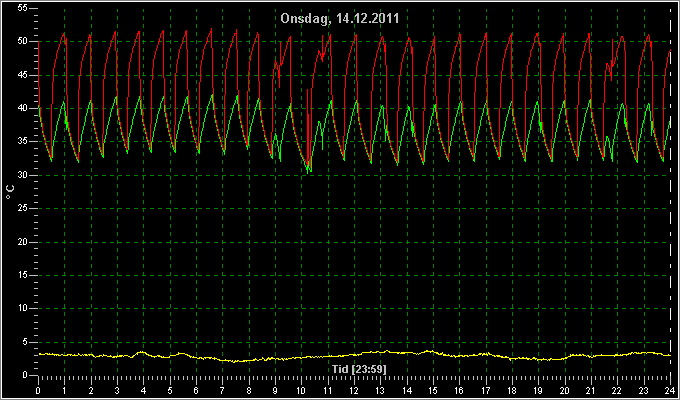Click the 50 value on temperature axis

[23, 42]
